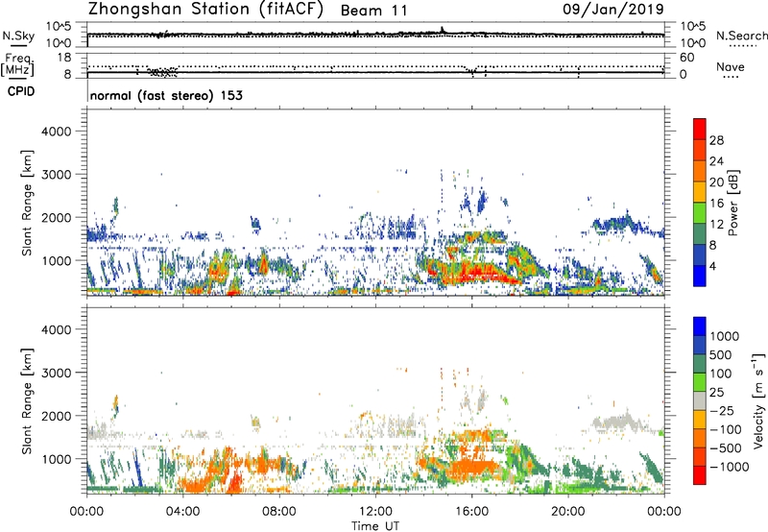
Task: Pick the bright blue bottom segment of Power color bar
Action: (700, 276)
